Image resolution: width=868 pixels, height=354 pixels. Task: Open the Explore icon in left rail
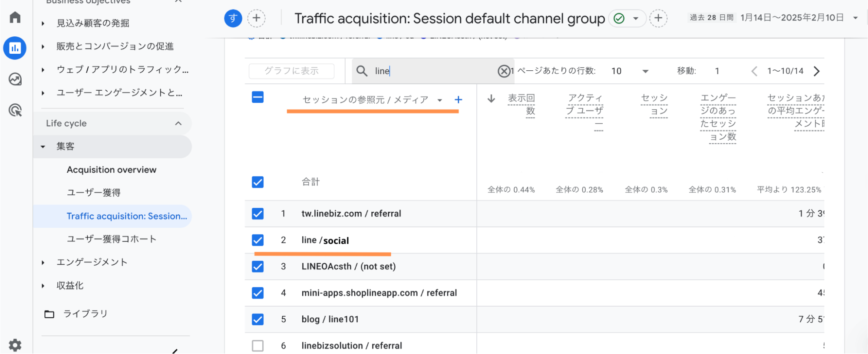tap(15, 79)
